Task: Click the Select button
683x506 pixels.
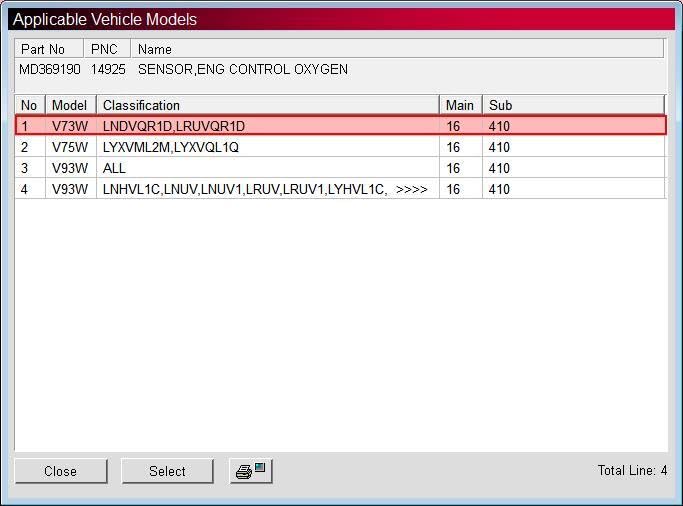Action: click(x=167, y=471)
